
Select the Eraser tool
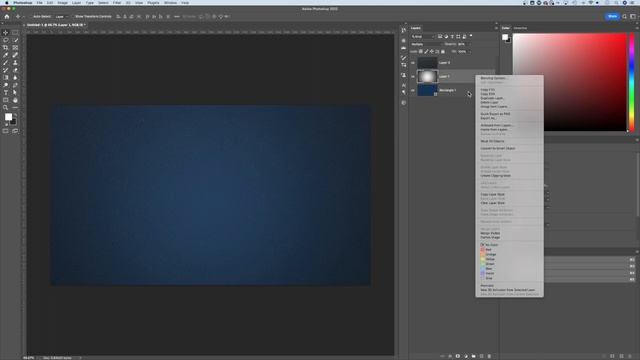click(x=15, y=70)
